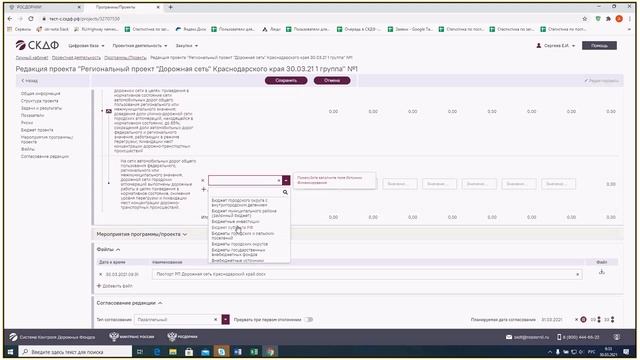Open Word from the taskbar

238,351
